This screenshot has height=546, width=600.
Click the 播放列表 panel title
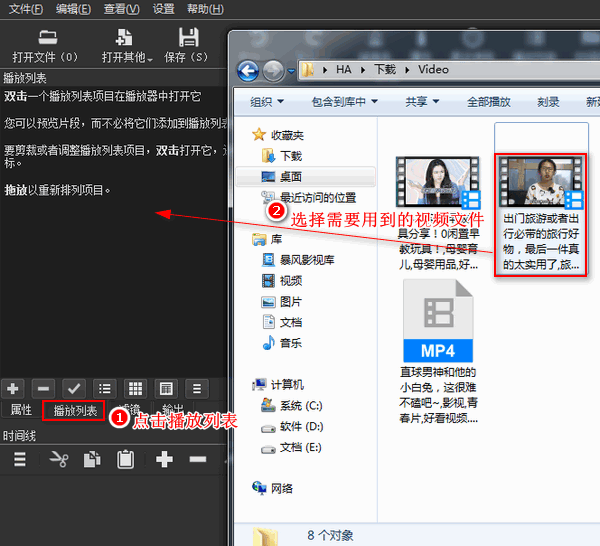[x=25, y=78]
